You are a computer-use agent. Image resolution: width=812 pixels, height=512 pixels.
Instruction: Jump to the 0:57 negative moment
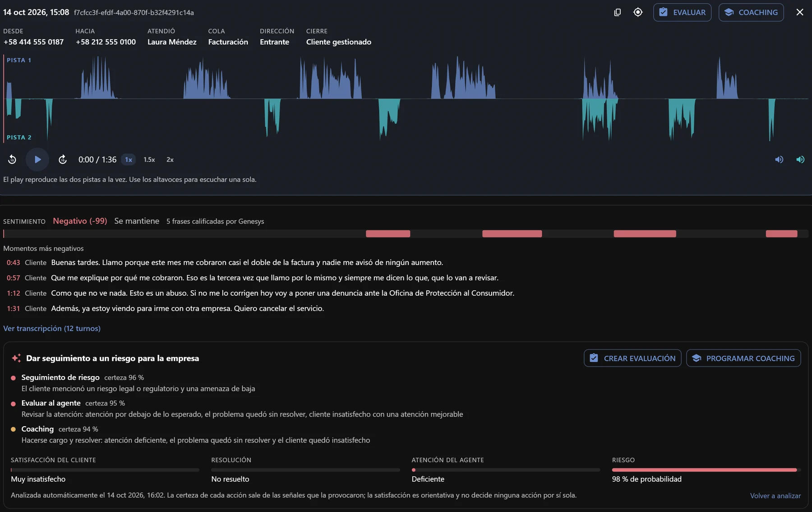[x=13, y=278]
